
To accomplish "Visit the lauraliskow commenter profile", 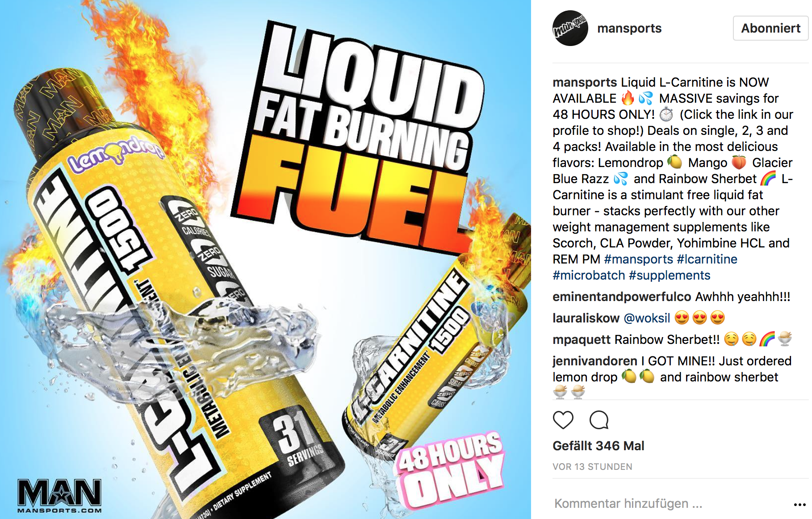I will pos(586,318).
